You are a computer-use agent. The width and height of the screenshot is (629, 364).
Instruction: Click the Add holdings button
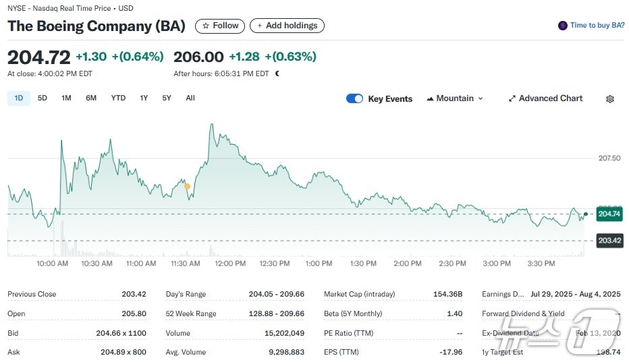coord(287,26)
